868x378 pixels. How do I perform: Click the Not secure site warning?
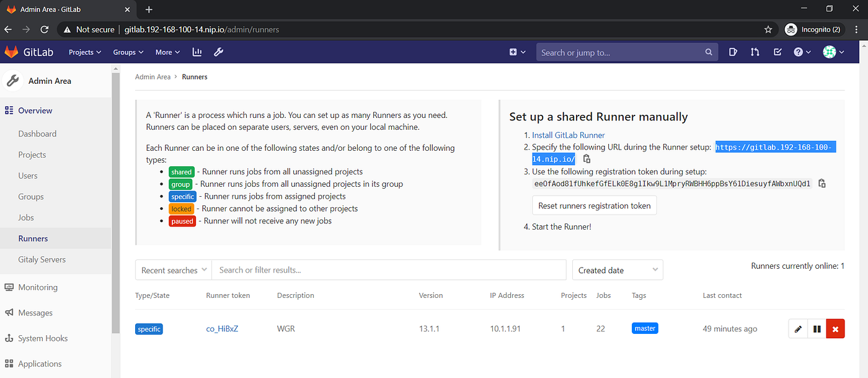pos(88,29)
